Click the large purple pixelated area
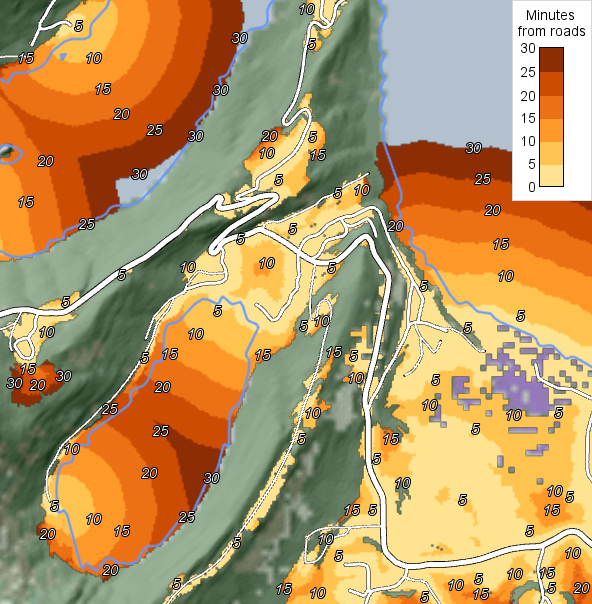 click(520, 389)
